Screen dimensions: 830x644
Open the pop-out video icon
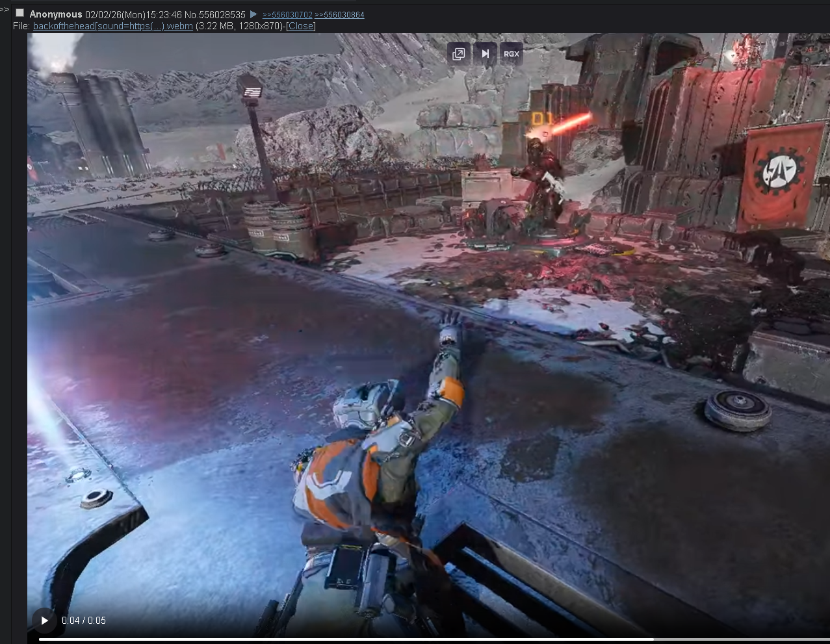[x=459, y=54]
